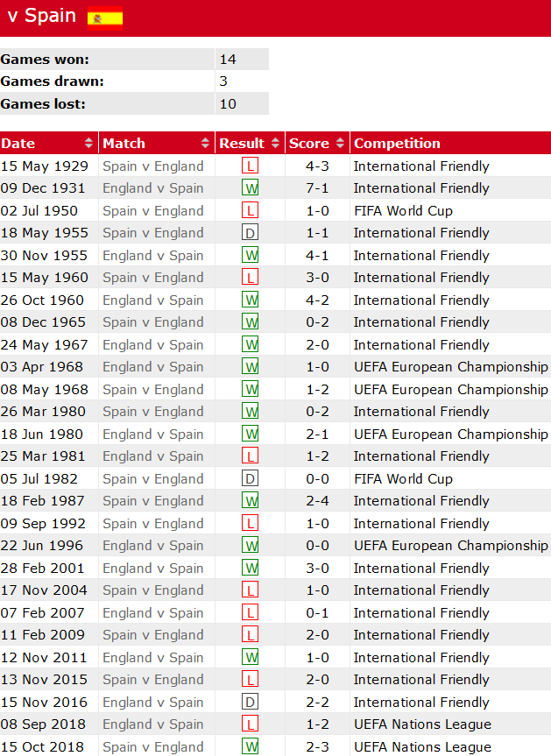The height and width of the screenshot is (756, 551).
Task: Click the D result badge for 05 Jul 1982
Action: (251, 479)
